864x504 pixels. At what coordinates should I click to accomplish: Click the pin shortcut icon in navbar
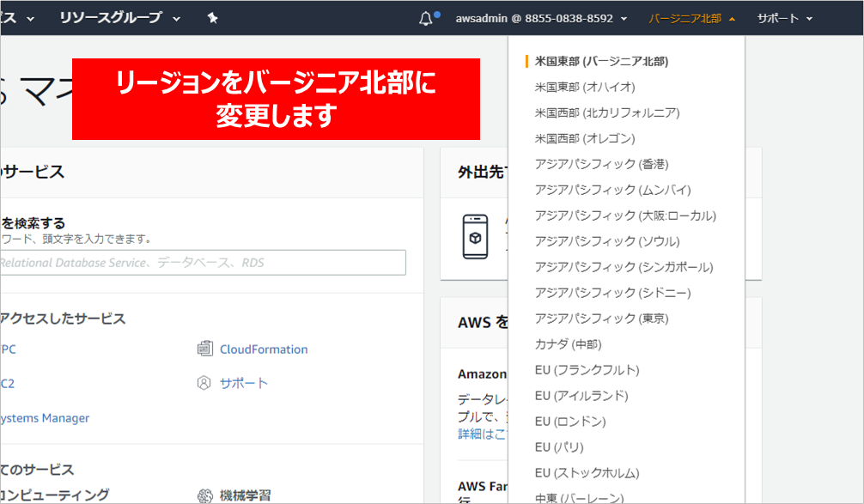pos(212,18)
